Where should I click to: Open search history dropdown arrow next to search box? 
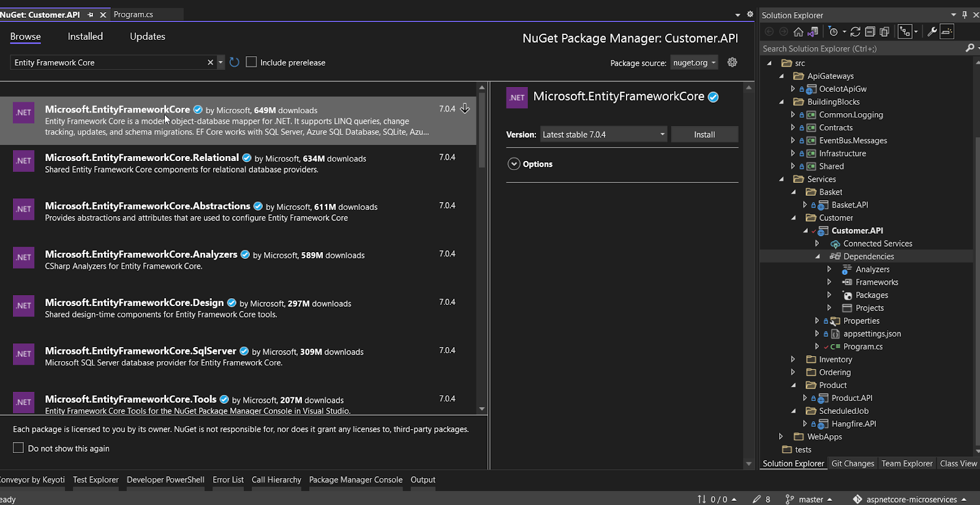221,62
